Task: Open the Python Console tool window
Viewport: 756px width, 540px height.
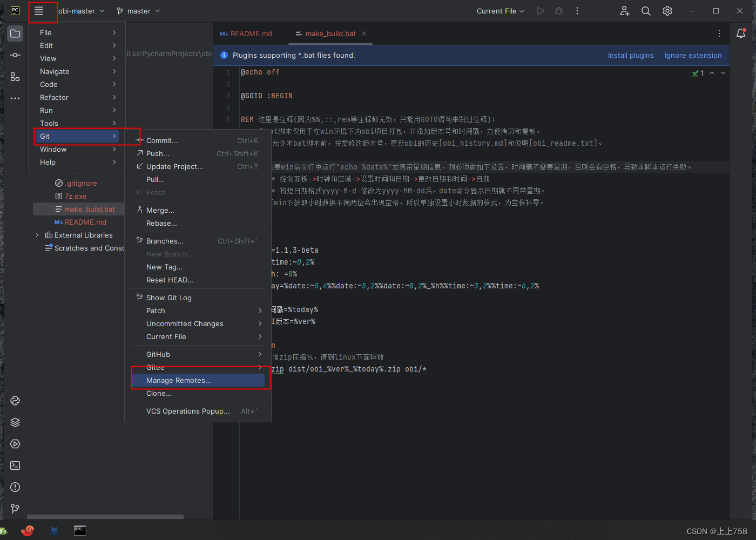Action: [15, 401]
